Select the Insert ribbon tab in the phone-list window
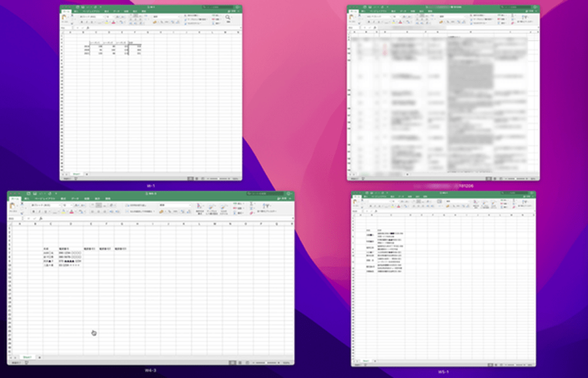This screenshot has height=378, width=588. [x=27, y=198]
